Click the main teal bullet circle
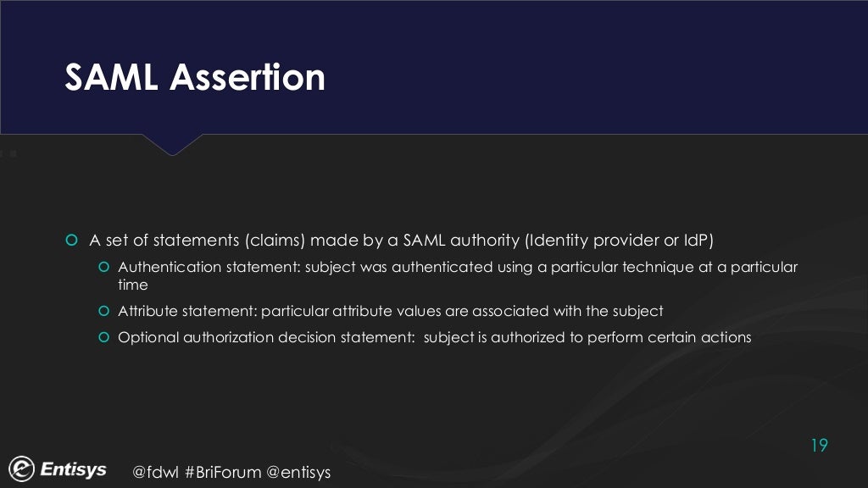Viewport: 868px width, 488px height. pos(71,240)
